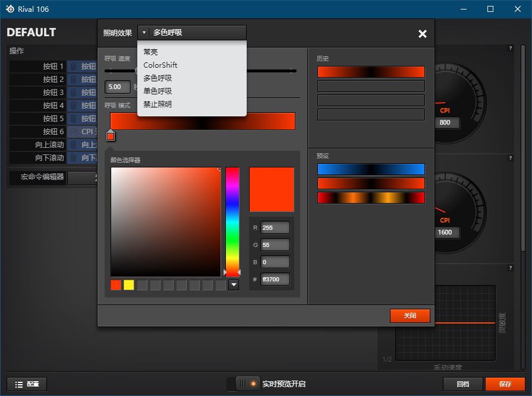532x396 pixels.
Task: Click the 关闭 button
Action: click(x=410, y=316)
